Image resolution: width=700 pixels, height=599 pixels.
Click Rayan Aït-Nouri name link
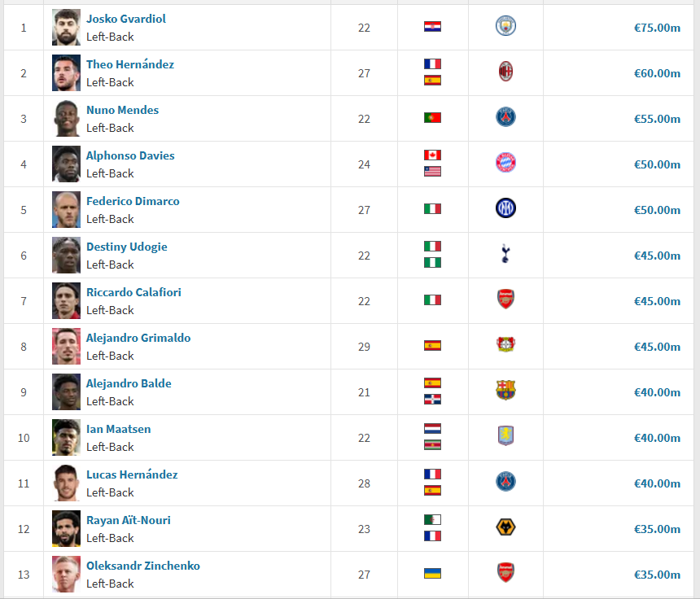pyautogui.click(x=128, y=520)
